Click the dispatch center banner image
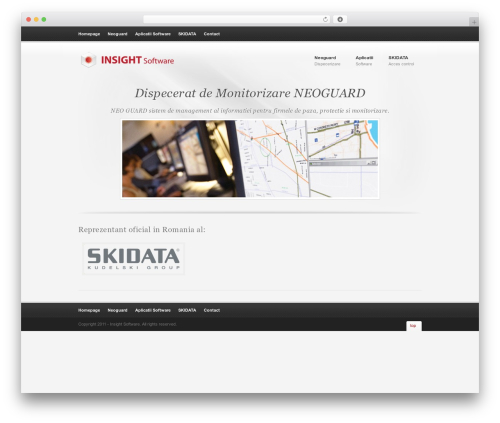Screen dimensions: 500x423 250,159
